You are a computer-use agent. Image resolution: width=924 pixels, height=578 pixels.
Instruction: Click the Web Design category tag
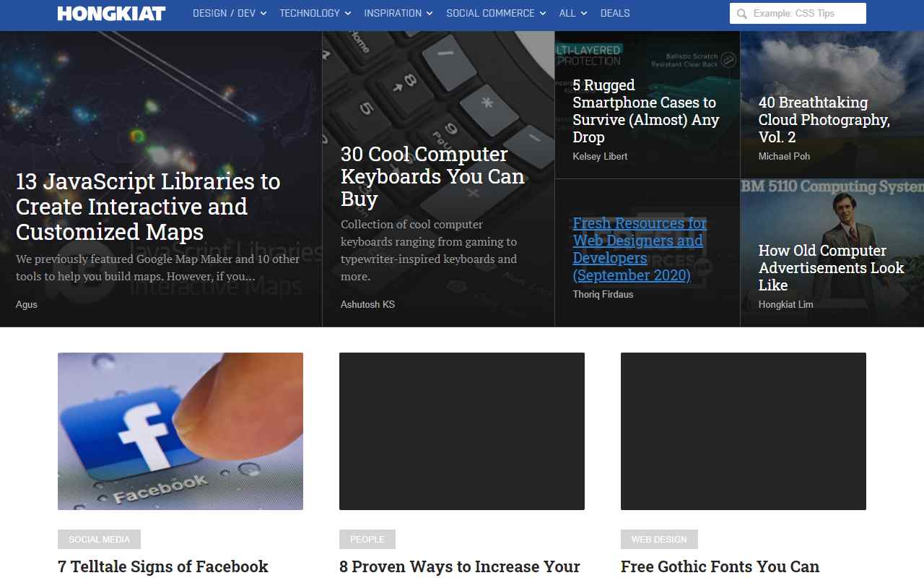pyautogui.click(x=659, y=539)
